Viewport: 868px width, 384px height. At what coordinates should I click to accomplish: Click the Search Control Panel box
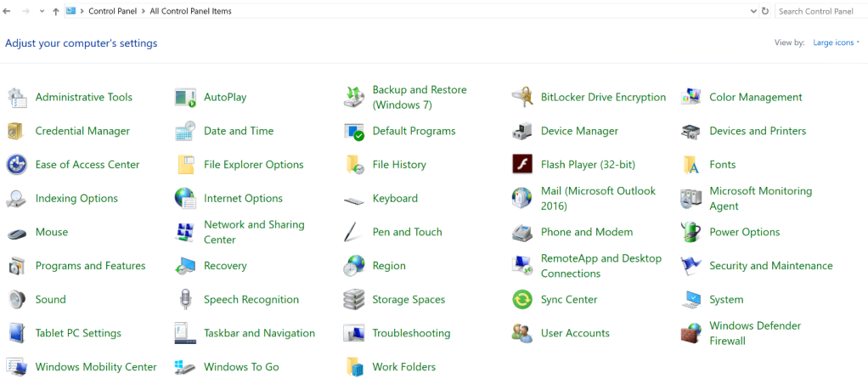(x=818, y=11)
